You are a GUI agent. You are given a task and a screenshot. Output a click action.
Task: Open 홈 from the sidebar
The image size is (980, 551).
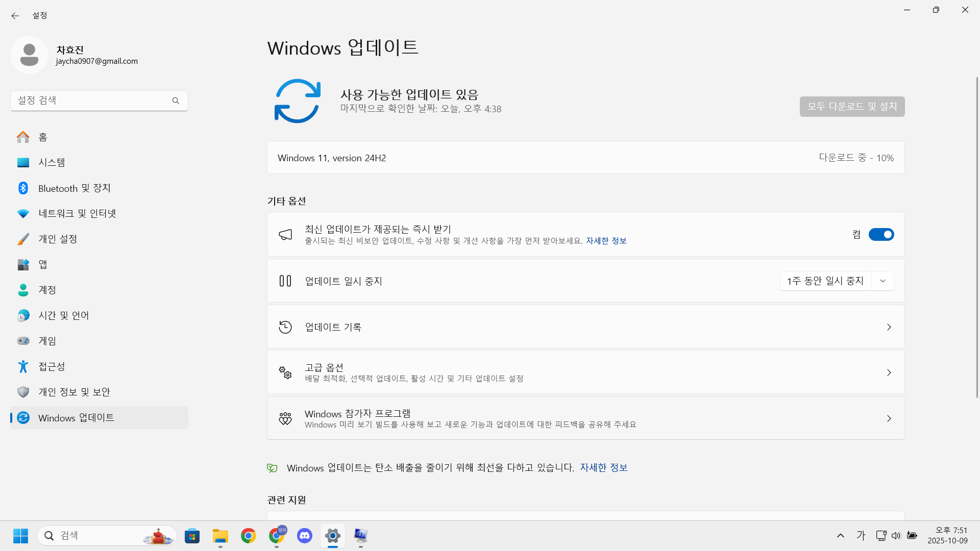tap(99, 137)
